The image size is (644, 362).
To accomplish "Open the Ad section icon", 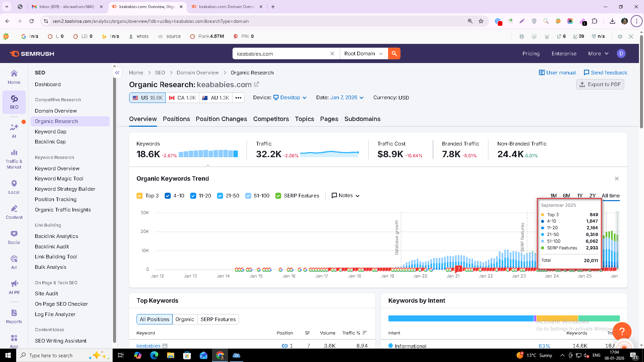I will [x=14, y=262].
